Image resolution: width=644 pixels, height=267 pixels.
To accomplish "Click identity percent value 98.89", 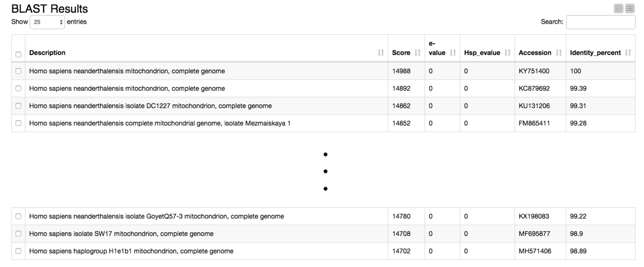I will pyautogui.click(x=578, y=251).
